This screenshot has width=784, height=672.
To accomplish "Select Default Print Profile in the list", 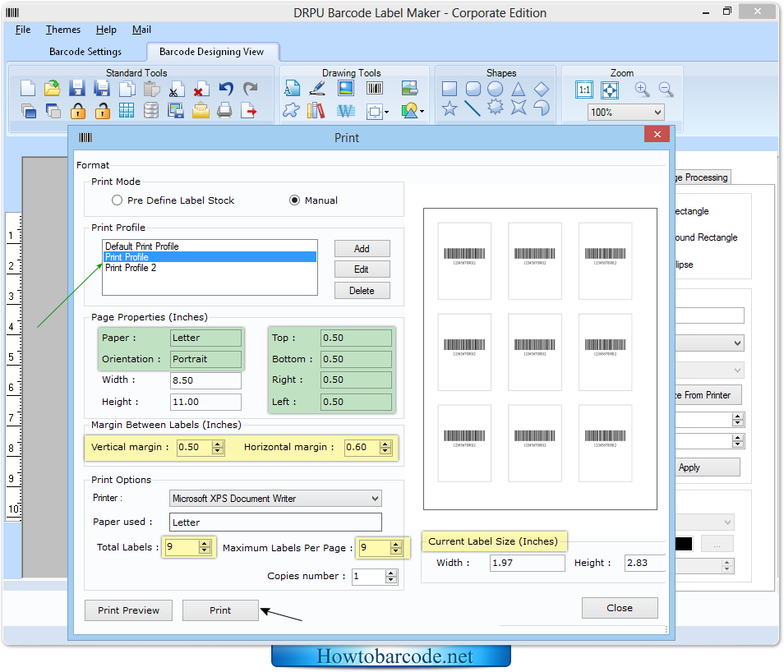I will point(210,246).
